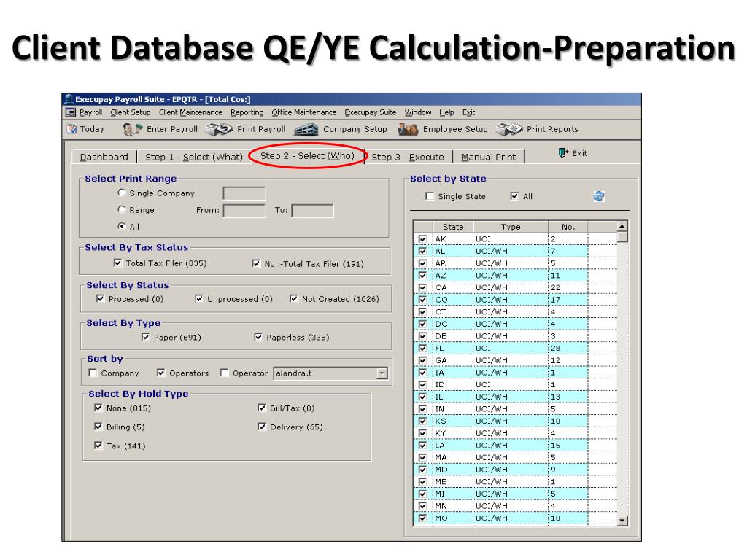
Task: Click the Range From input field
Action: pos(244,211)
